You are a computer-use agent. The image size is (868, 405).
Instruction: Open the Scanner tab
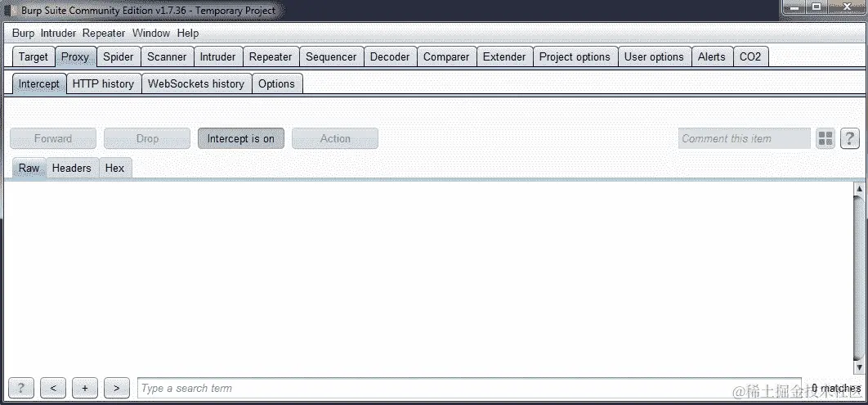tap(167, 56)
